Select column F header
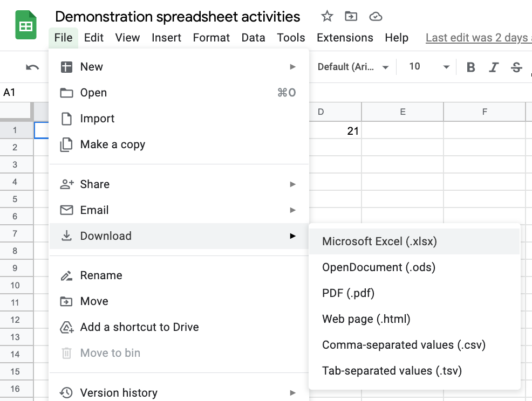532x401 pixels. (485, 112)
